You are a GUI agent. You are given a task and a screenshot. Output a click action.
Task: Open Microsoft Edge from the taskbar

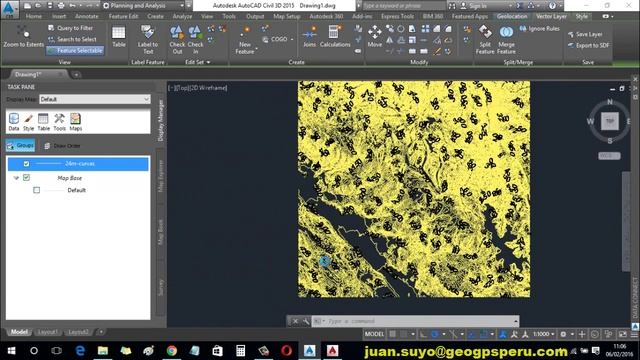tap(80, 351)
